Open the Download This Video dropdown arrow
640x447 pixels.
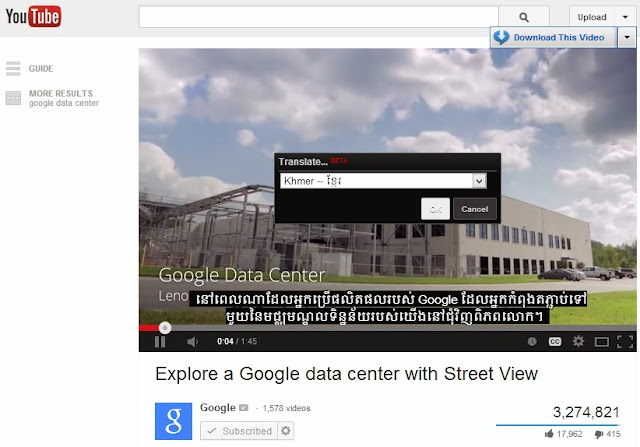627,38
